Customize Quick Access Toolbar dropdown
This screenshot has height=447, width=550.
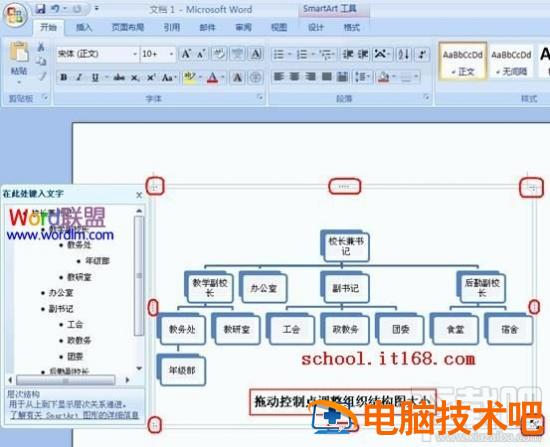pyautogui.click(x=96, y=8)
